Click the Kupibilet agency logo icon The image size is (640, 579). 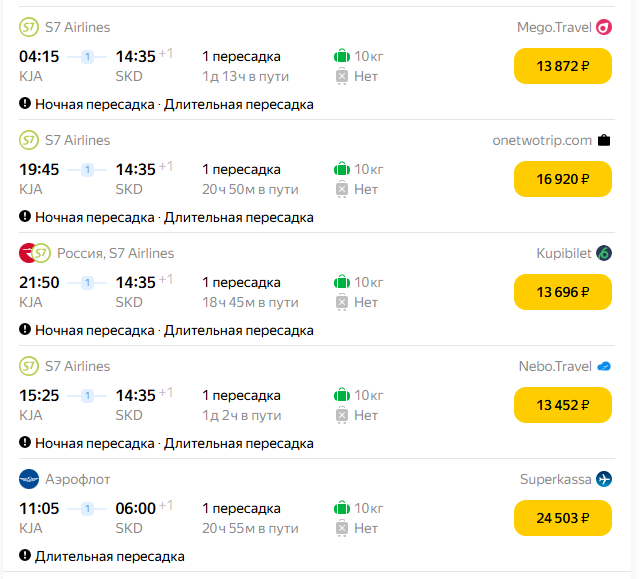603,253
